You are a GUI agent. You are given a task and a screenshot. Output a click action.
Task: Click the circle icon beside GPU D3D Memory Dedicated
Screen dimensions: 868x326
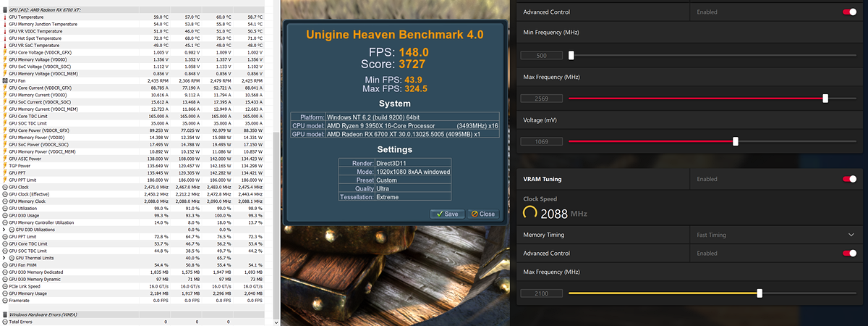(5, 272)
